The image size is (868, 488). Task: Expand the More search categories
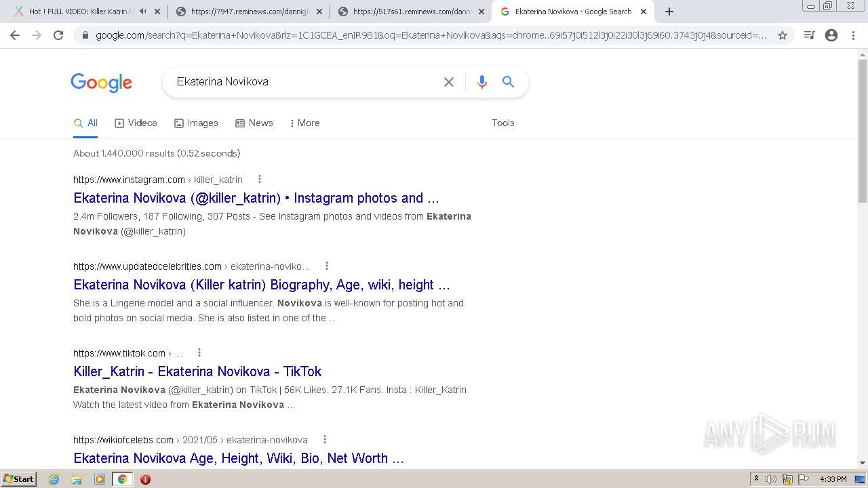(x=304, y=123)
